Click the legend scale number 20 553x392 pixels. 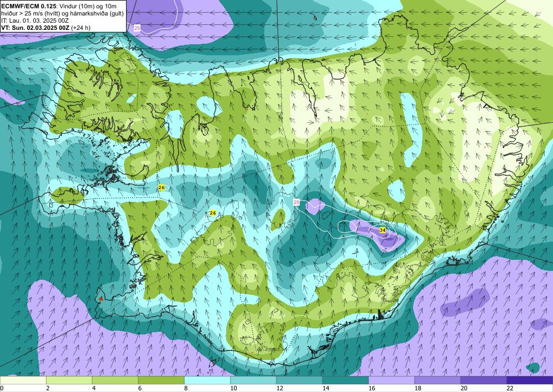tap(464, 388)
